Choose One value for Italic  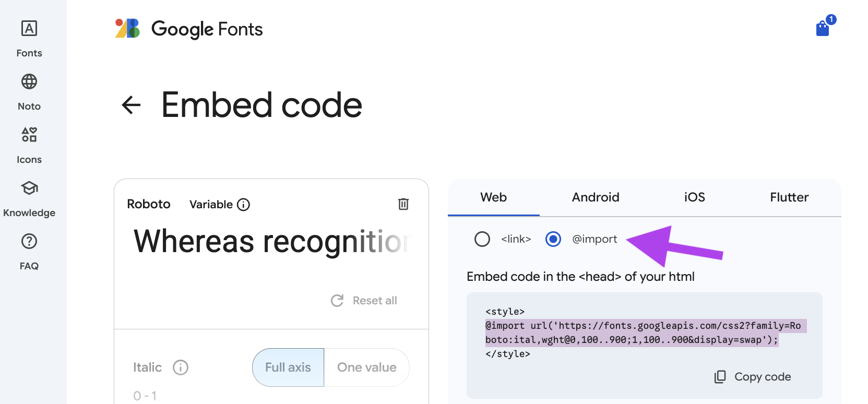(367, 367)
